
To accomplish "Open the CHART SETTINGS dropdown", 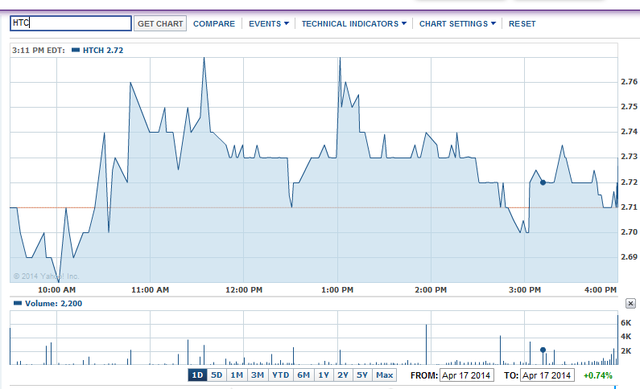I will coord(457,24).
